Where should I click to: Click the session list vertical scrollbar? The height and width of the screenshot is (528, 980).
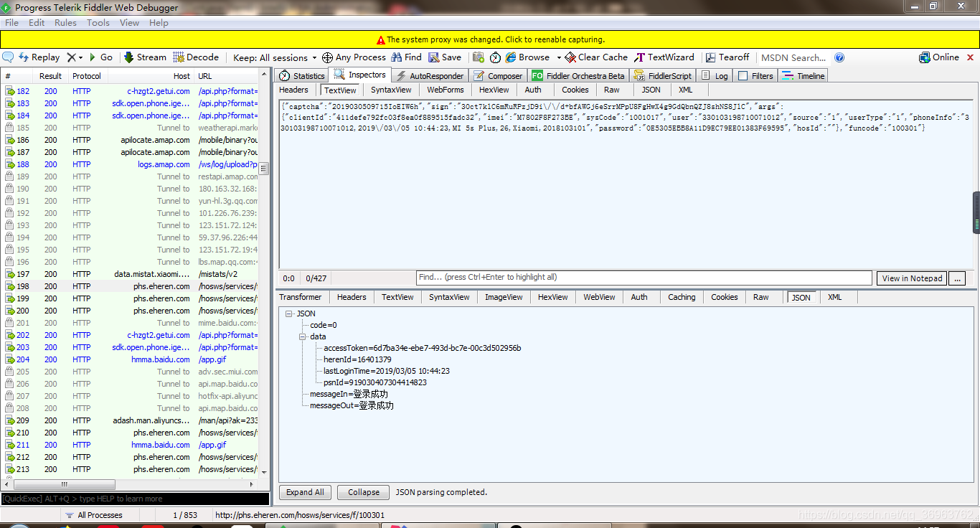point(263,273)
